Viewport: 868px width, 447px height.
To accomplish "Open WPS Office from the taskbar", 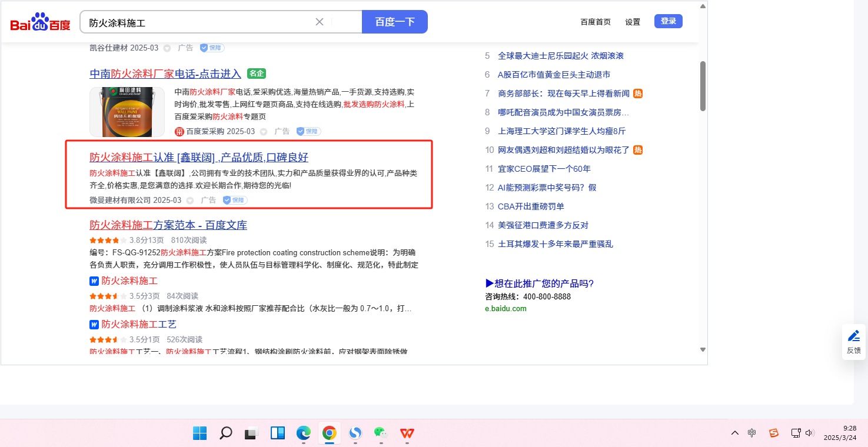I will pos(407,433).
